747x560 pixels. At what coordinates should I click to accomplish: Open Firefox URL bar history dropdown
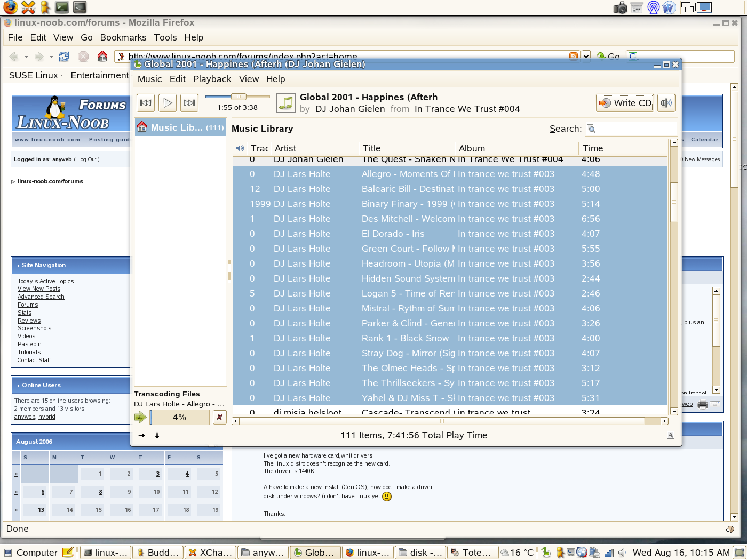[x=586, y=57]
